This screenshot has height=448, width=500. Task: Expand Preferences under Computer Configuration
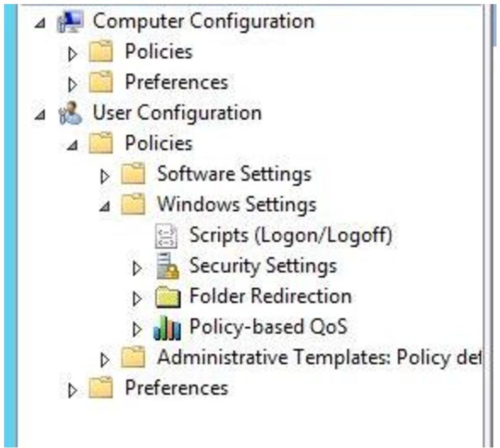73,84
